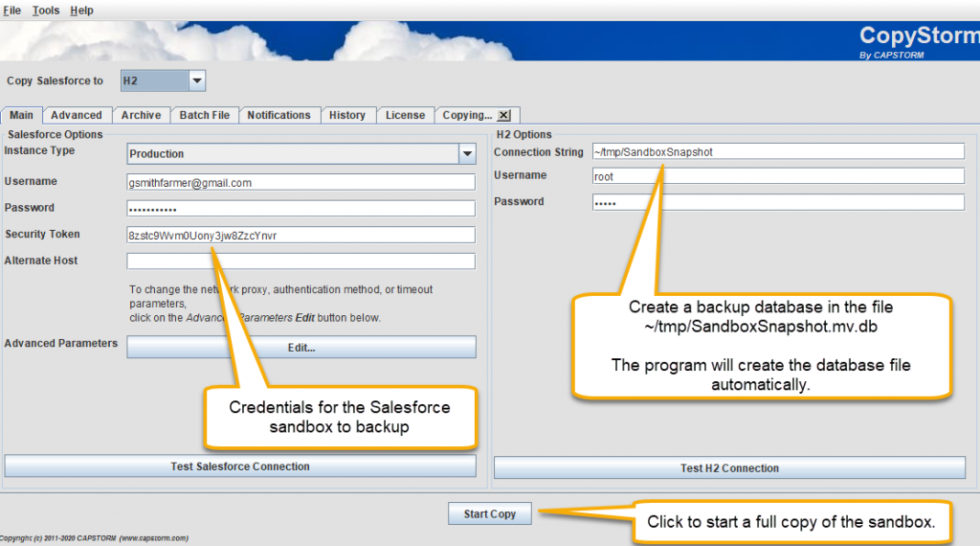This screenshot has height=546, width=980.
Task: Open the File menu
Action: [x=11, y=11]
